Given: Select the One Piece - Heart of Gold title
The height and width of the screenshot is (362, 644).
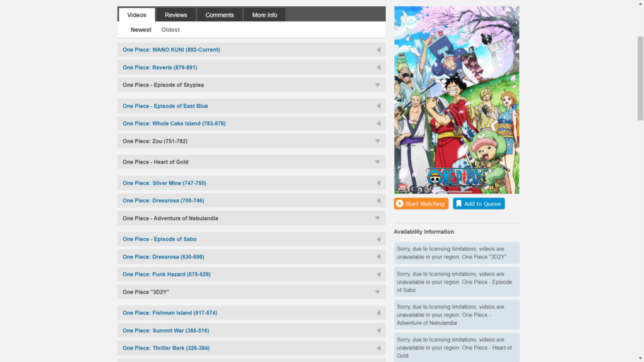Looking at the screenshot, I should (155, 162).
